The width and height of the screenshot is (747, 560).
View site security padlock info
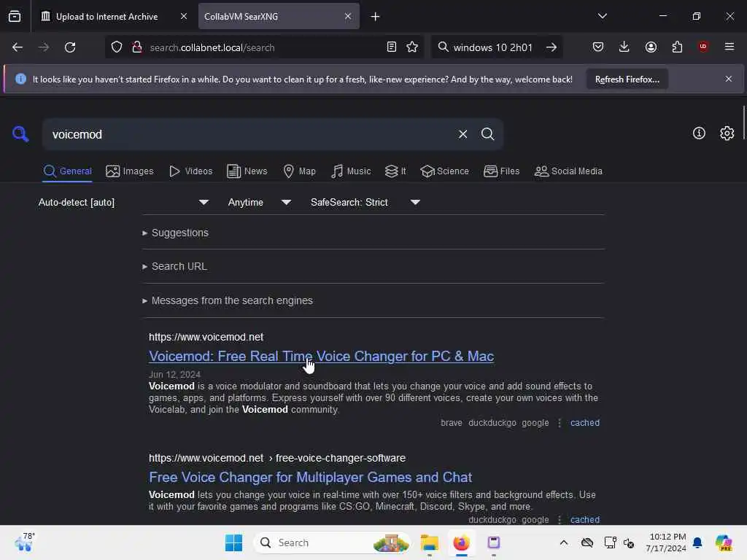point(137,47)
